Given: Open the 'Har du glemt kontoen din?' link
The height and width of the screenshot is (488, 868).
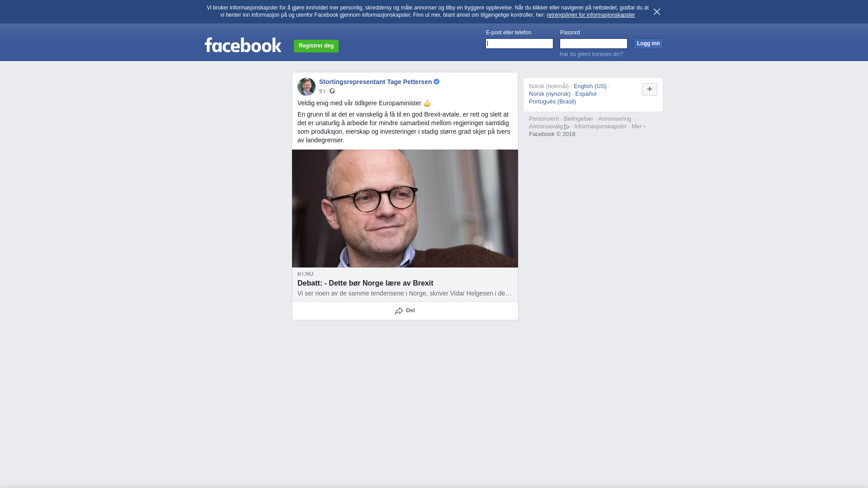Looking at the screenshot, I should 591,54.
